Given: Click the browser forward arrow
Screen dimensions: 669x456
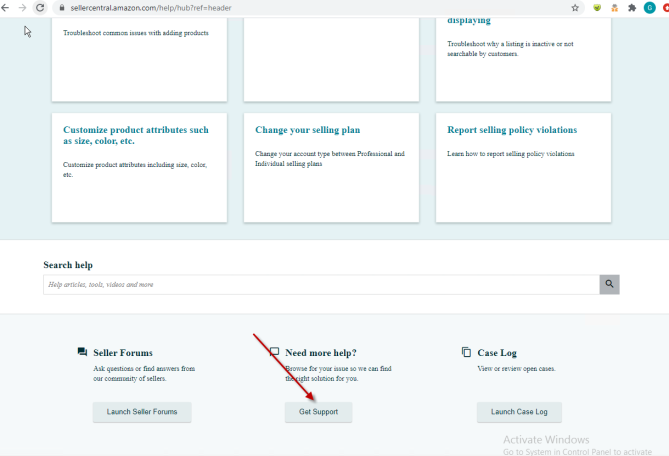Looking at the screenshot, I should click(x=22, y=8).
